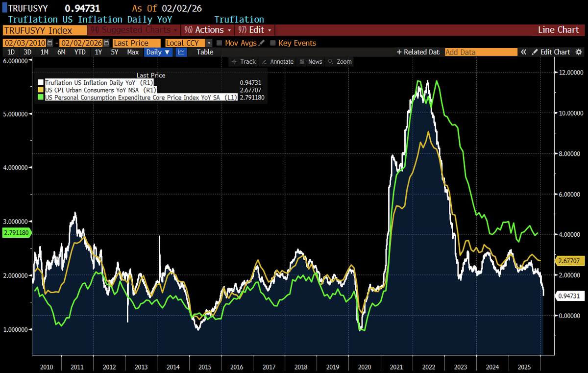Click the double-chevron collapse icon
This screenshot has height=373, width=588.
click(x=523, y=52)
